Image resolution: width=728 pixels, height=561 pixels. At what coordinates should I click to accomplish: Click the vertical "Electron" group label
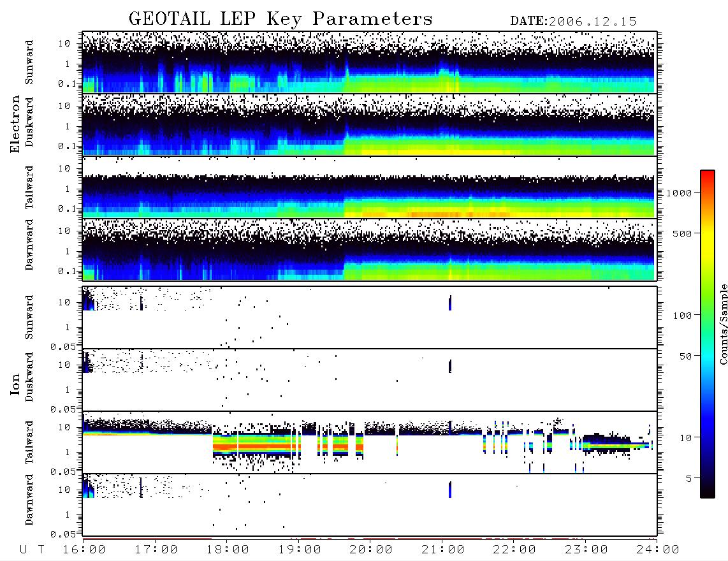coord(15,124)
